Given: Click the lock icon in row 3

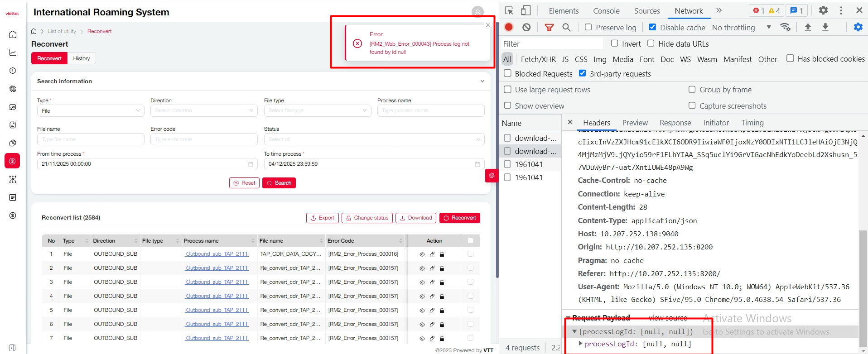Looking at the screenshot, I should (x=442, y=282).
